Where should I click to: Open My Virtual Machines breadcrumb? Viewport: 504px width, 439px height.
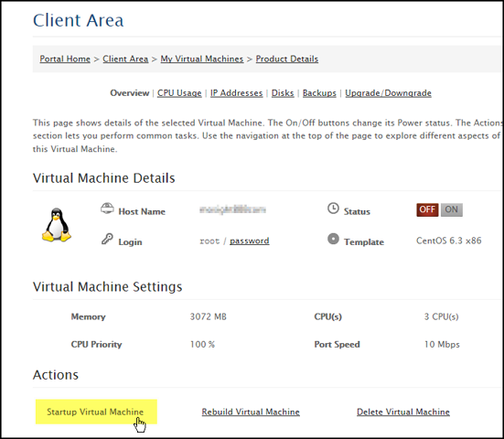click(202, 59)
